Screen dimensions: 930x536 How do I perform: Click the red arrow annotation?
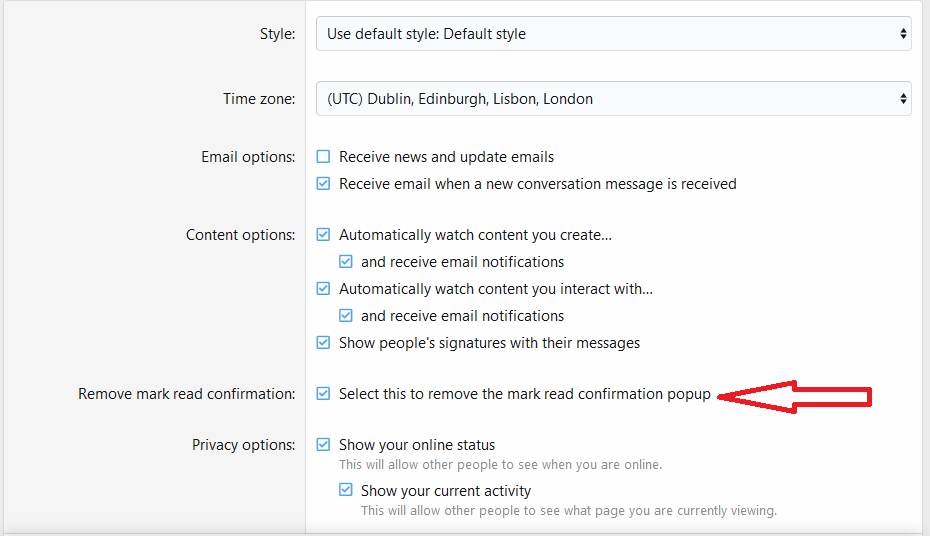[x=796, y=397]
